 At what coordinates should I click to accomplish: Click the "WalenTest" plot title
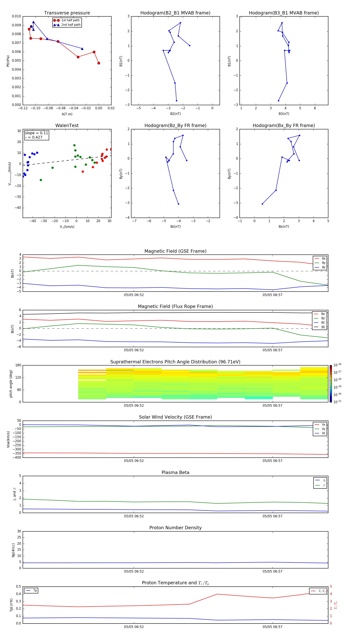(x=67, y=125)
